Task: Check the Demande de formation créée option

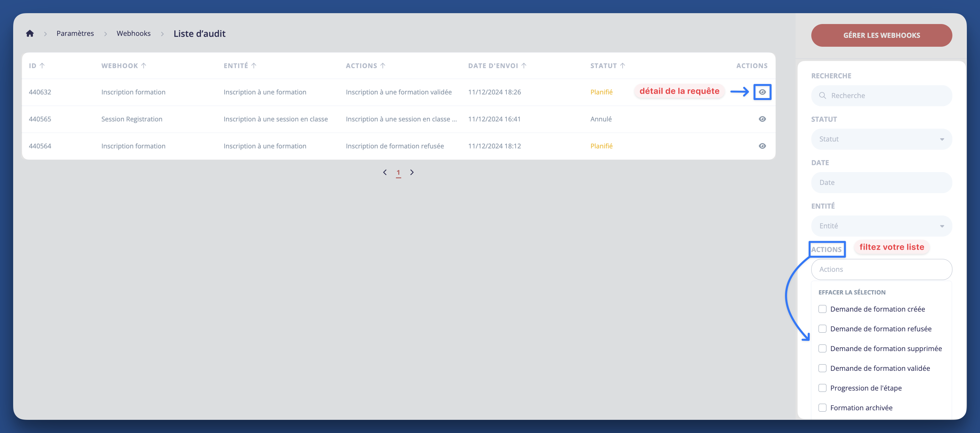Action: (822, 309)
